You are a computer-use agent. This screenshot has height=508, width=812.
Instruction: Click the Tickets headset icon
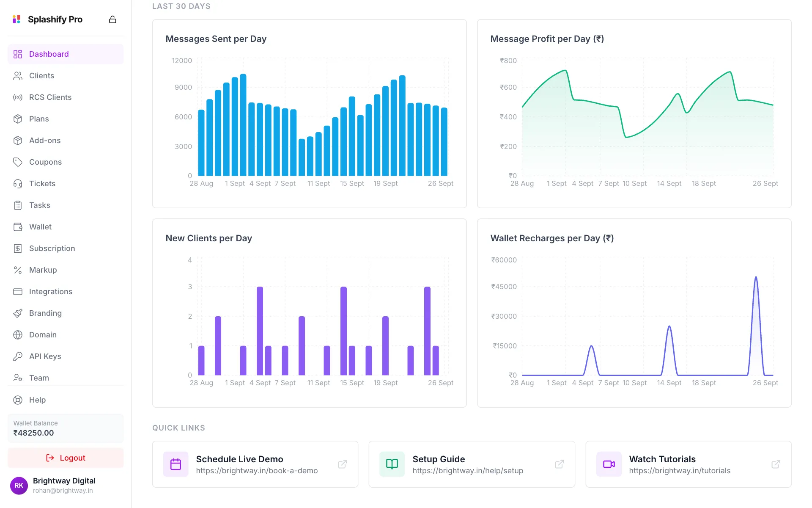click(x=18, y=184)
